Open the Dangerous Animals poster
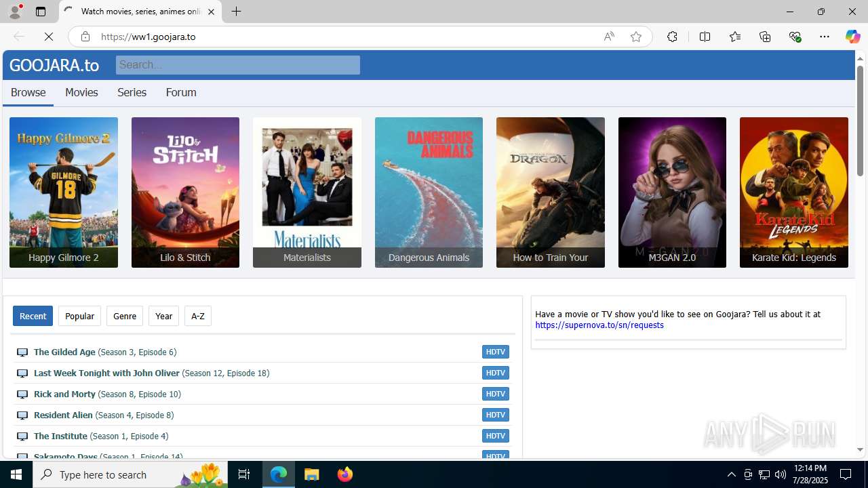868x488 pixels. [429, 192]
